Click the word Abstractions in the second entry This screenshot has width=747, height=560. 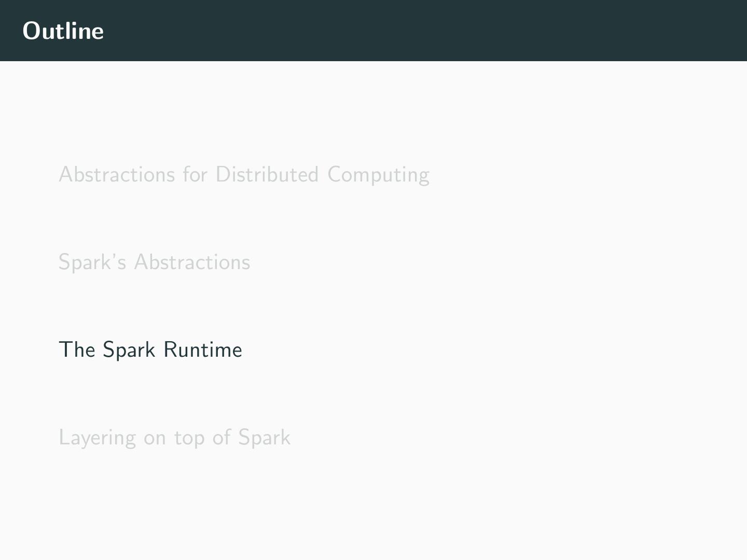point(192,262)
